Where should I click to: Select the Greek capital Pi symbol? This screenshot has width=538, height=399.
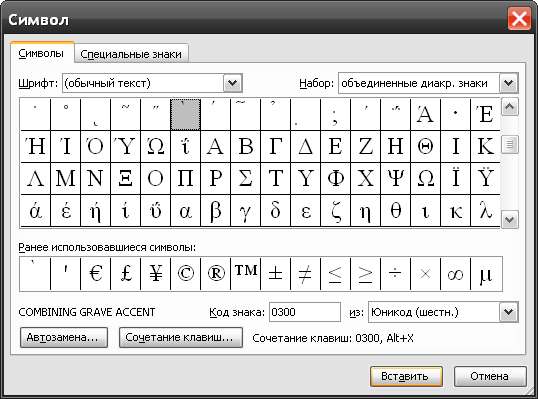point(185,178)
